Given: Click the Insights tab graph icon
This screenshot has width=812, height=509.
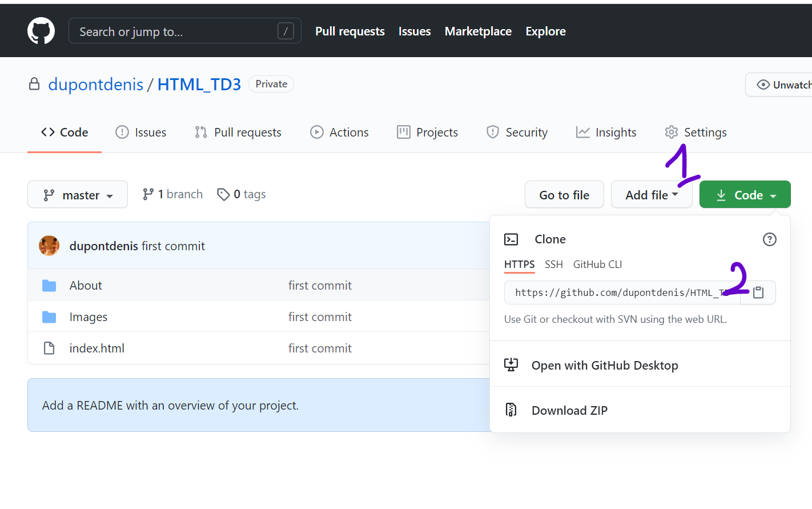Looking at the screenshot, I should 583,132.
